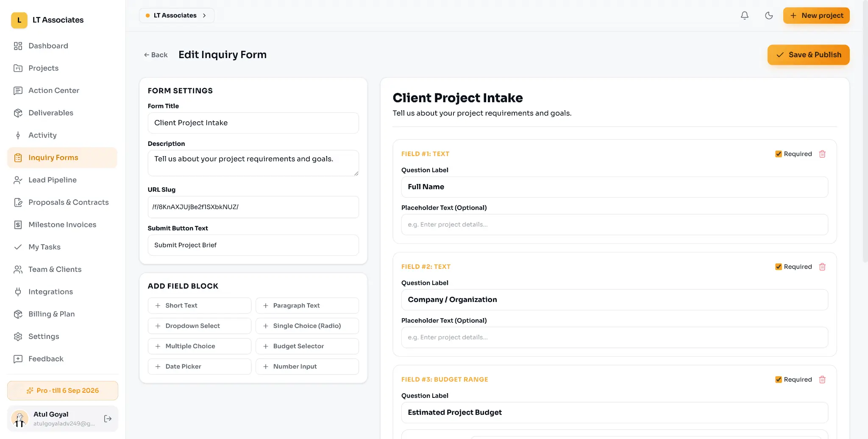868x439 pixels.
Task: Open Milestone Invoices page
Action: 62,225
